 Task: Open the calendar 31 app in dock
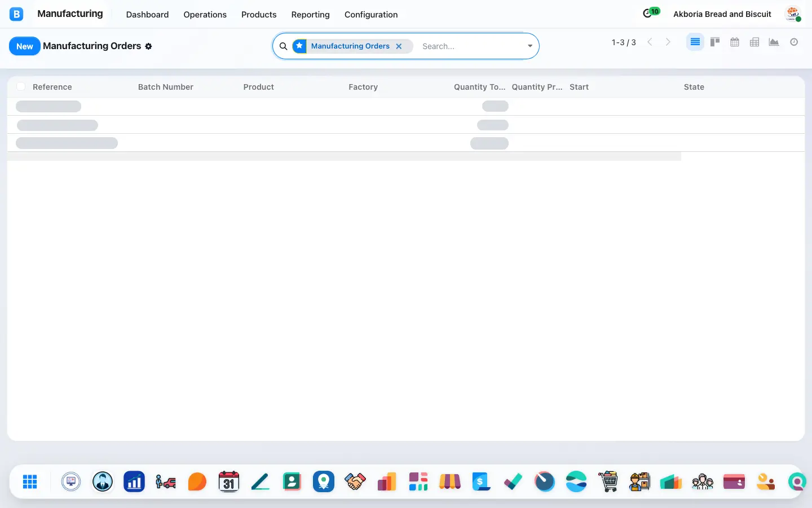[229, 481]
